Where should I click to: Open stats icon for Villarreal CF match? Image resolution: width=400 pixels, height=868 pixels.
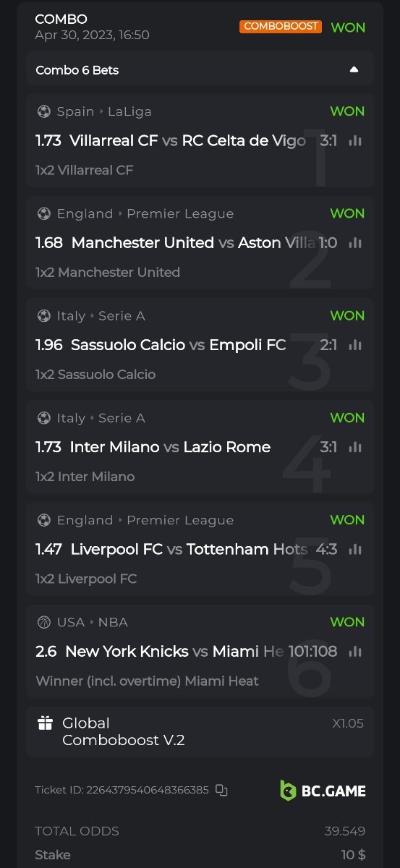click(354, 140)
